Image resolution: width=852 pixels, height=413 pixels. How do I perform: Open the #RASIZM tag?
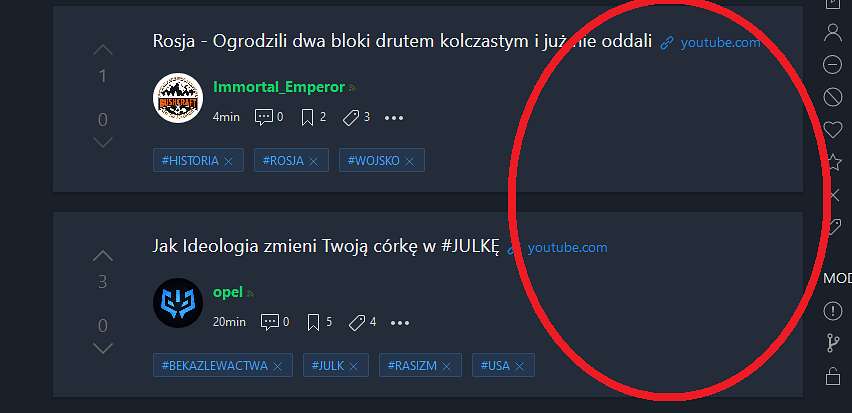[412, 366]
